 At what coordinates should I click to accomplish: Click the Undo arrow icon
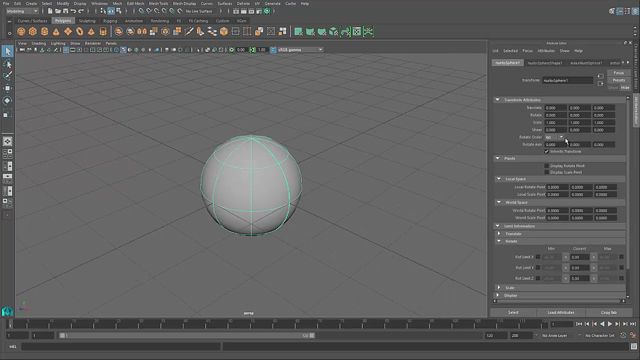pyautogui.click(x=73, y=11)
